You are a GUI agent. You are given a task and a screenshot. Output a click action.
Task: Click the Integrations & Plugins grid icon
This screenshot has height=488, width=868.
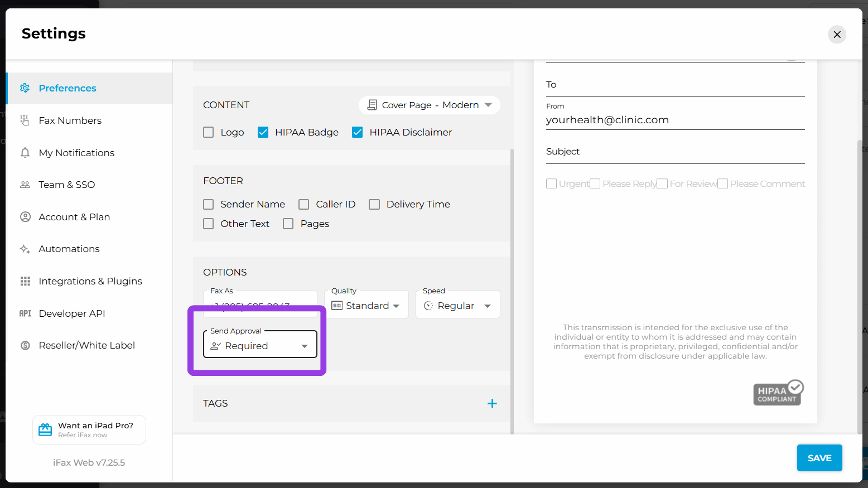point(25,281)
